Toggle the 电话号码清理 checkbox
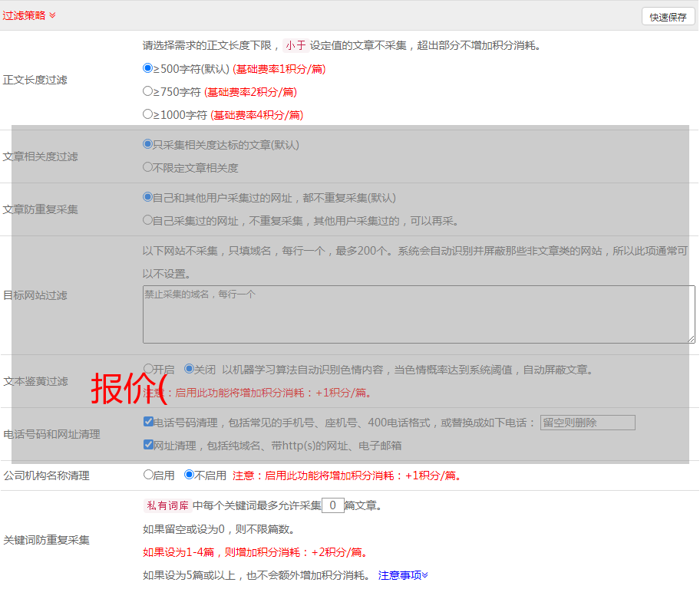Screen dimensions: 700x589 click(149, 422)
